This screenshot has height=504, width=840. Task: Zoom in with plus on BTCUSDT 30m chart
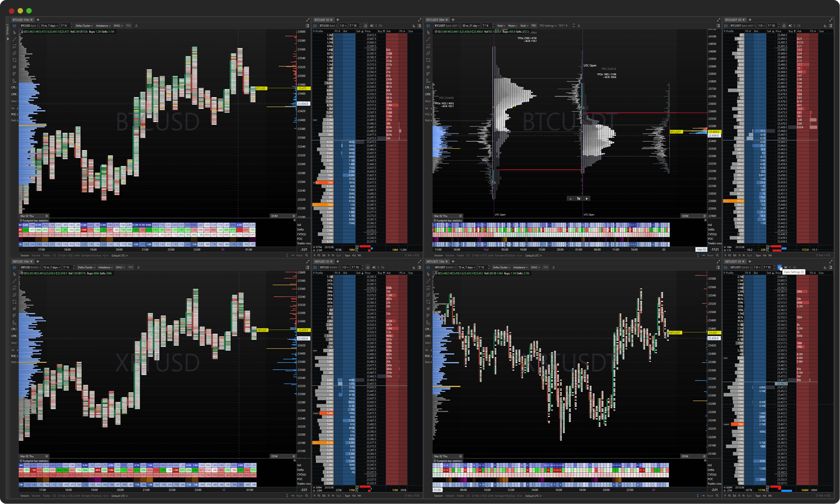(586, 199)
